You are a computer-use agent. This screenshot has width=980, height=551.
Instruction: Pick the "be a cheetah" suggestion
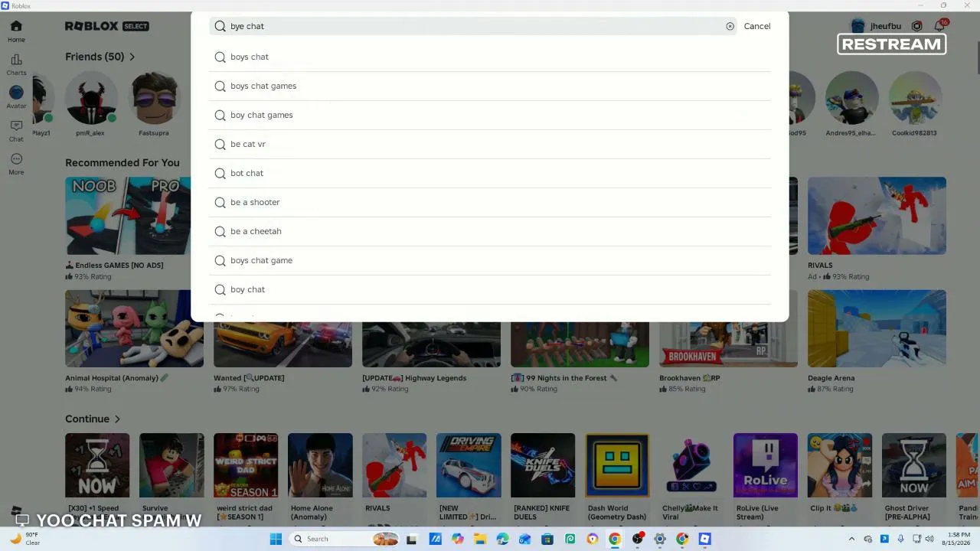pyautogui.click(x=490, y=231)
